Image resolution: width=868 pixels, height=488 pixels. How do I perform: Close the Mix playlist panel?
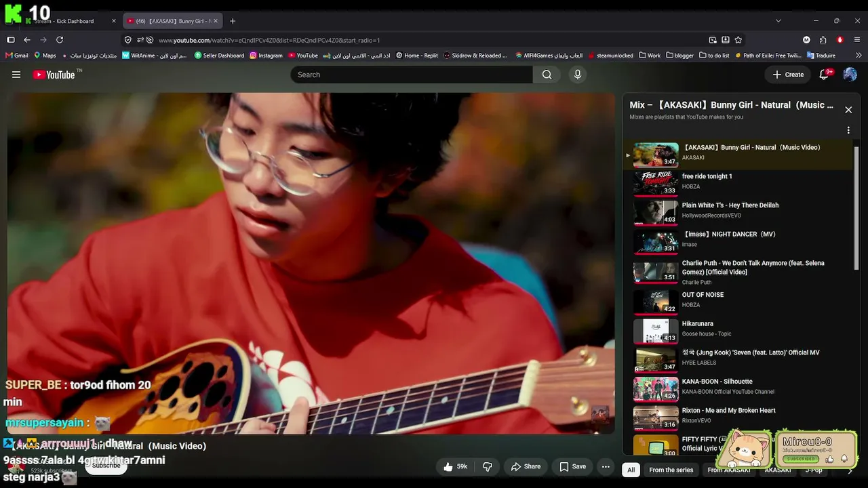848,110
